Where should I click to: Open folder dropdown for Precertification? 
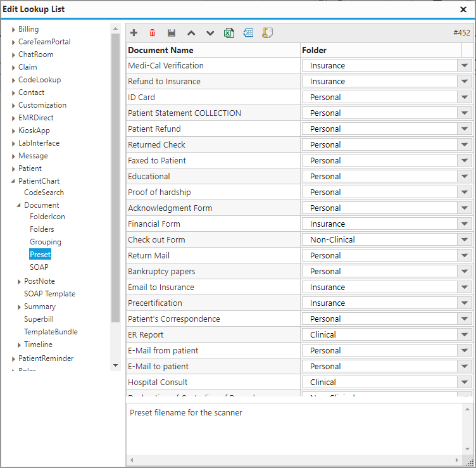point(464,303)
